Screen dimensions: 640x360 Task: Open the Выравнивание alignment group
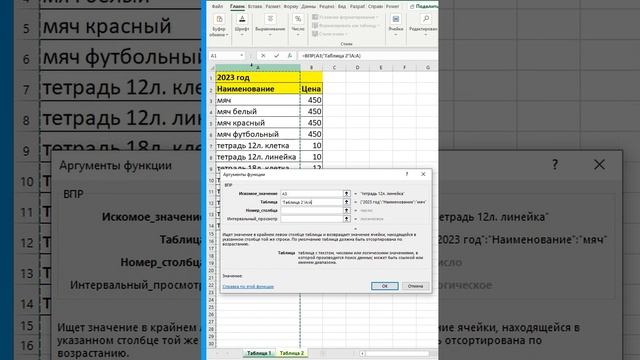tap(270, 26)
